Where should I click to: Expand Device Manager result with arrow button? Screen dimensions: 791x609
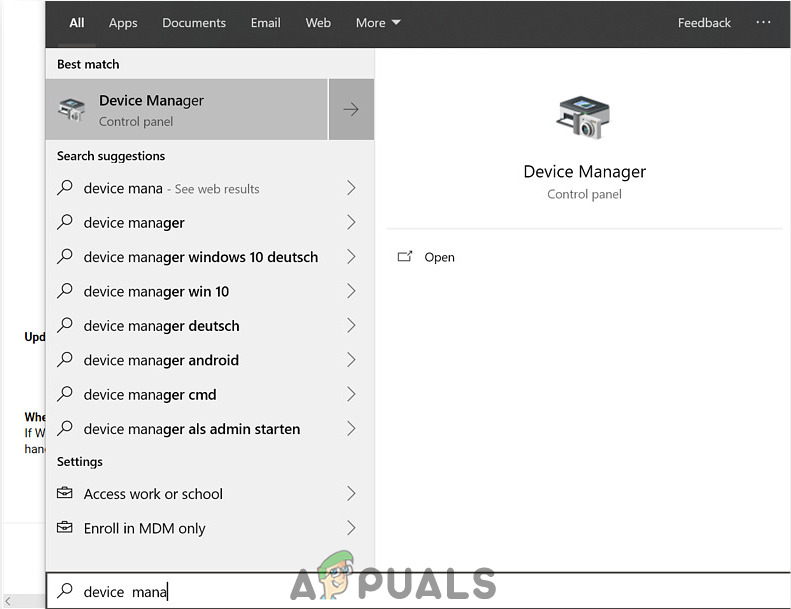(x=351, y=109)
